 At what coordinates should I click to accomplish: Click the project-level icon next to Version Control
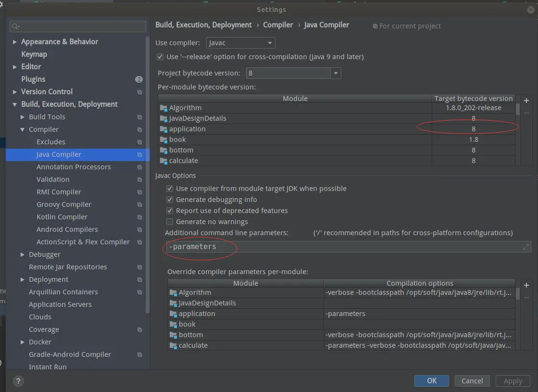(139, 92)
